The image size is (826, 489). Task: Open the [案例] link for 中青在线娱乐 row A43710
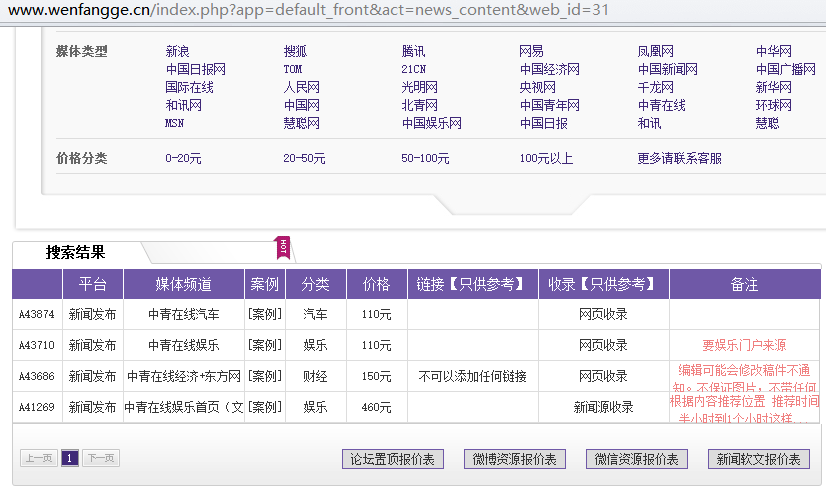click(265, 345)
